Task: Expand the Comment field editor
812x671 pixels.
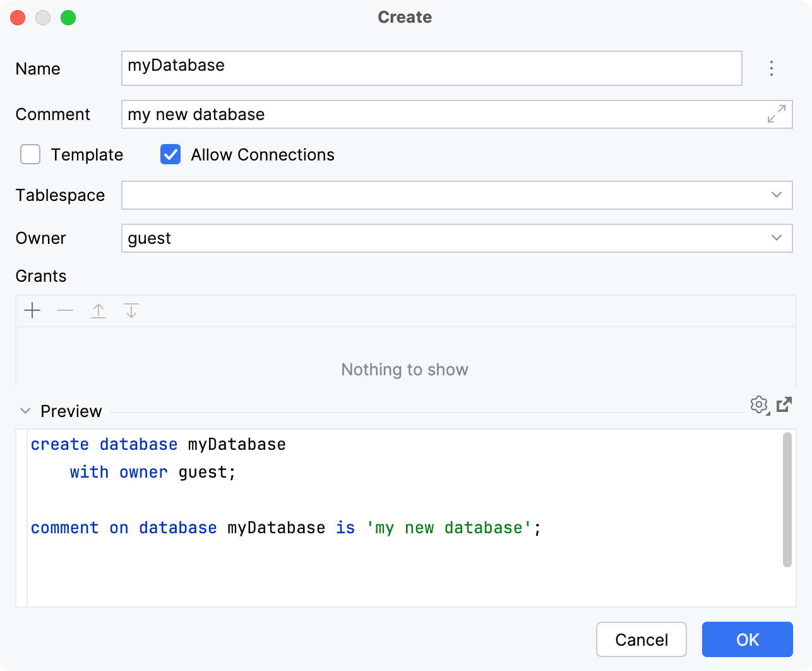Action: pyautogui.click(x=777, y=115)
